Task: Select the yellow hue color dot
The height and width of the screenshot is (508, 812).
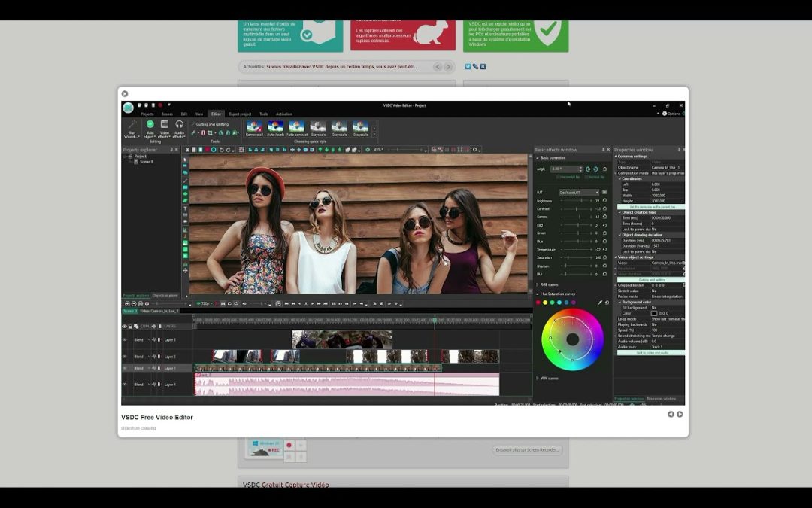Action: [545, 303]
